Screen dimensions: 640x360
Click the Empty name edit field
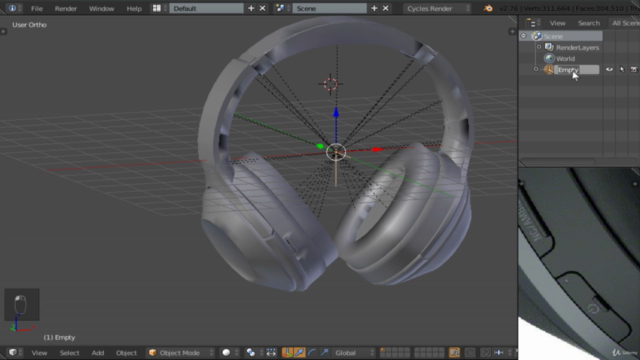point(576,70)
